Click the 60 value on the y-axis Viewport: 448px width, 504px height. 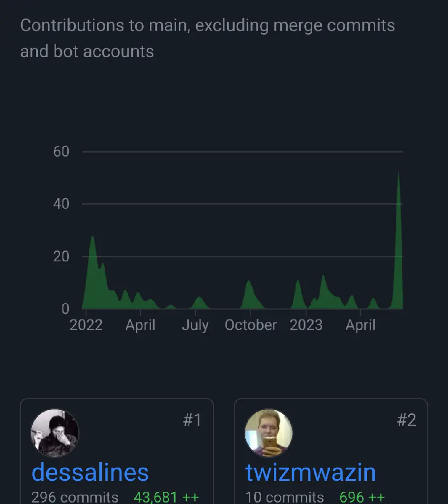click(x=61, y=152)
